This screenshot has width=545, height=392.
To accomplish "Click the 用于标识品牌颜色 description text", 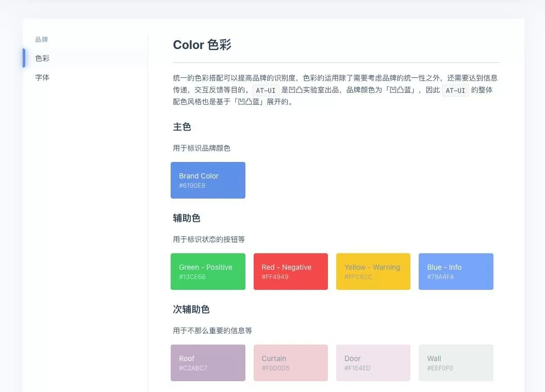I will (202, 148).
